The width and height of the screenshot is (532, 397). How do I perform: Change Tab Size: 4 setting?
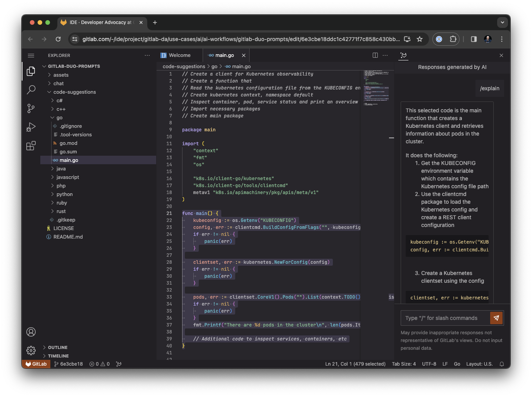[404, 364]
